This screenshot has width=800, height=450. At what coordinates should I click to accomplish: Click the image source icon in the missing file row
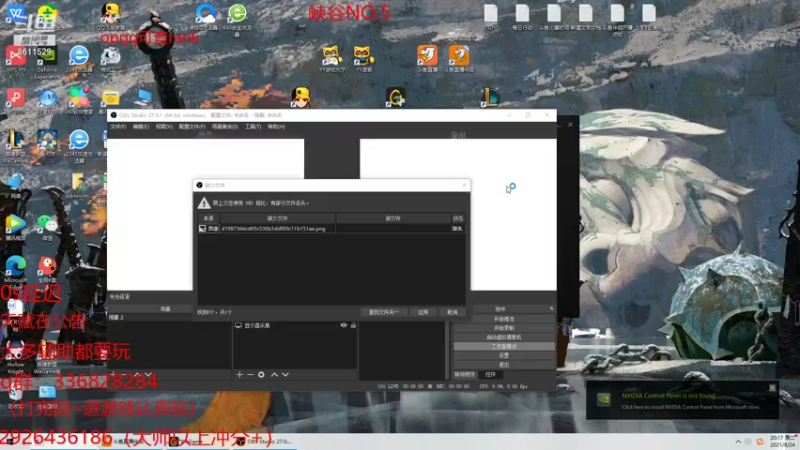[x=203, y=229]
